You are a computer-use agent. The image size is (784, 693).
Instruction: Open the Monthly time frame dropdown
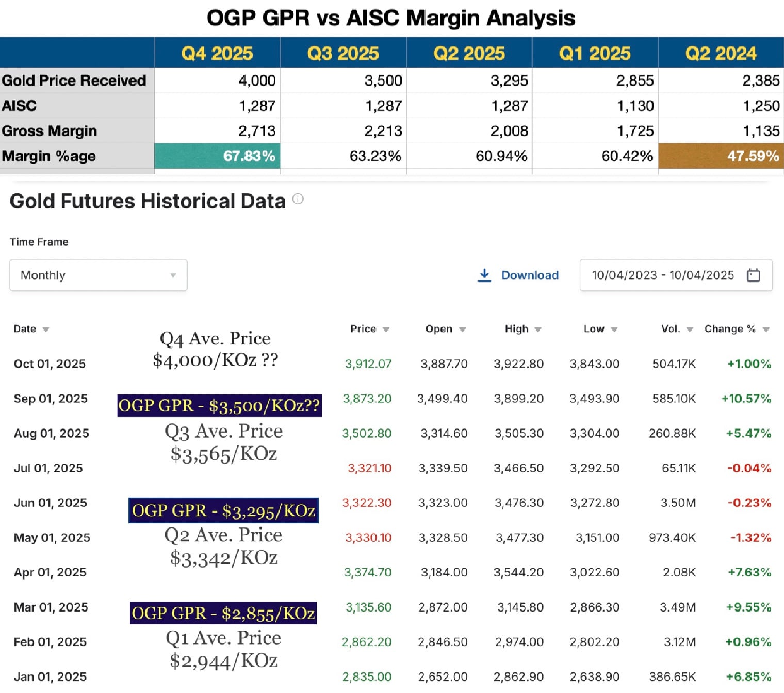[98, 275]
